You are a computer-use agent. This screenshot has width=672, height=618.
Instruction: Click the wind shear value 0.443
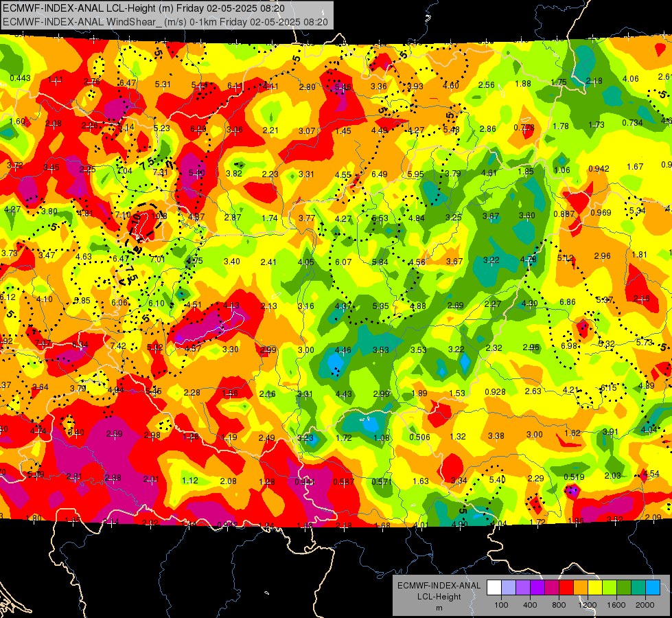(20, 78)
